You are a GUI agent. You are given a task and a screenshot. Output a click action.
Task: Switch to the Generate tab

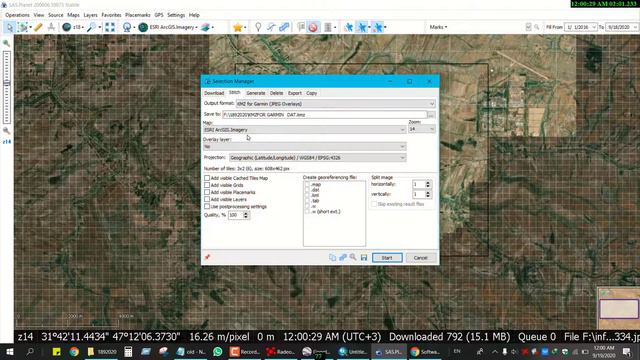[x=256, y=93]
